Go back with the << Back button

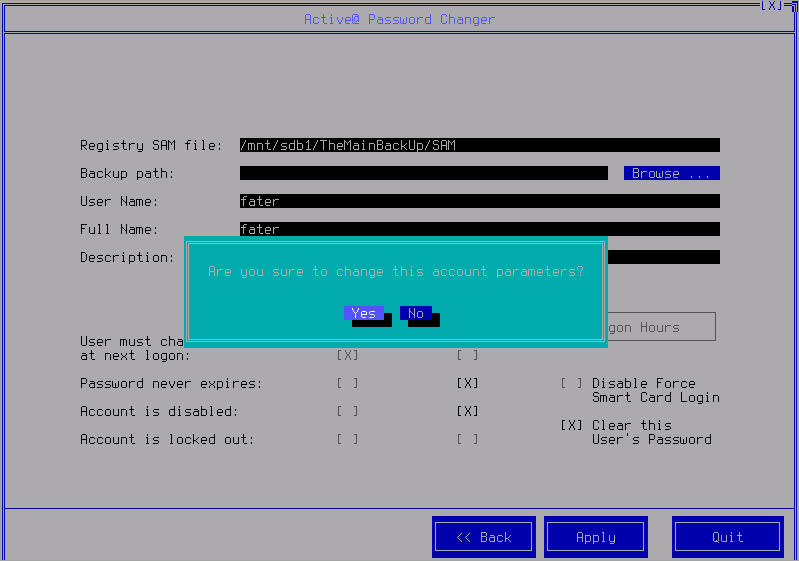click(484, 537)
